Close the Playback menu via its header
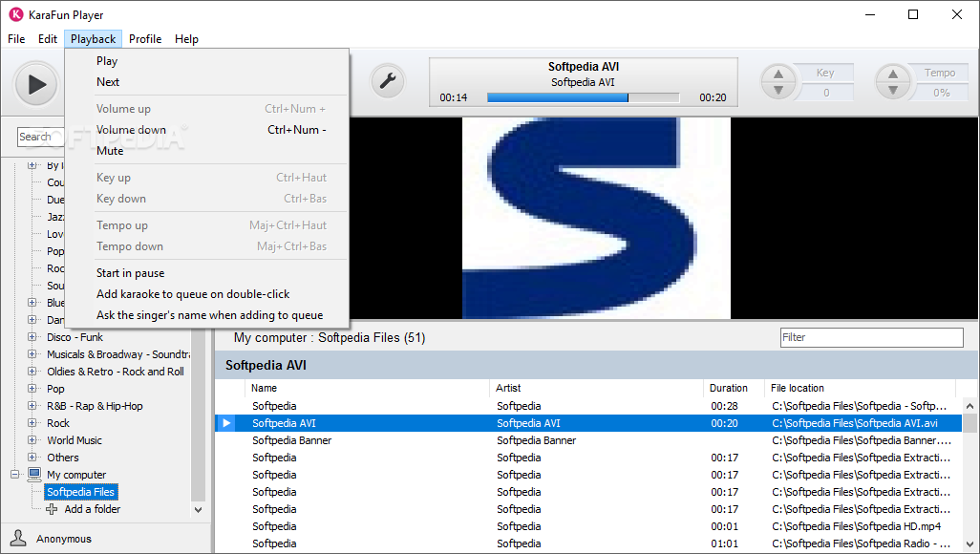Image resolution: width=980 pixels, height=554 pixels. pyautogui.click(x=93, y=39)
